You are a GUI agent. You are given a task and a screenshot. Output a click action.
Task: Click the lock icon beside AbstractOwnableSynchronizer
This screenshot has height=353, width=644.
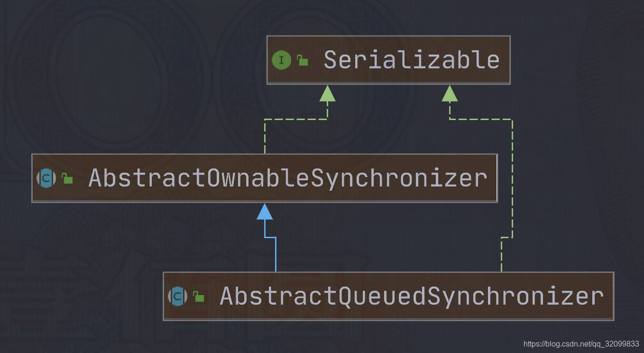(x=67, y=178)
